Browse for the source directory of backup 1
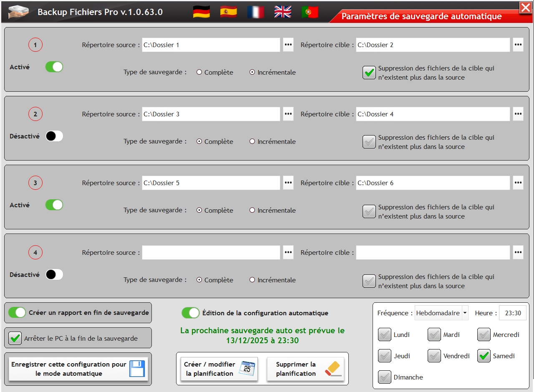This screenshot has height=392, width=534. coord(288,45)
